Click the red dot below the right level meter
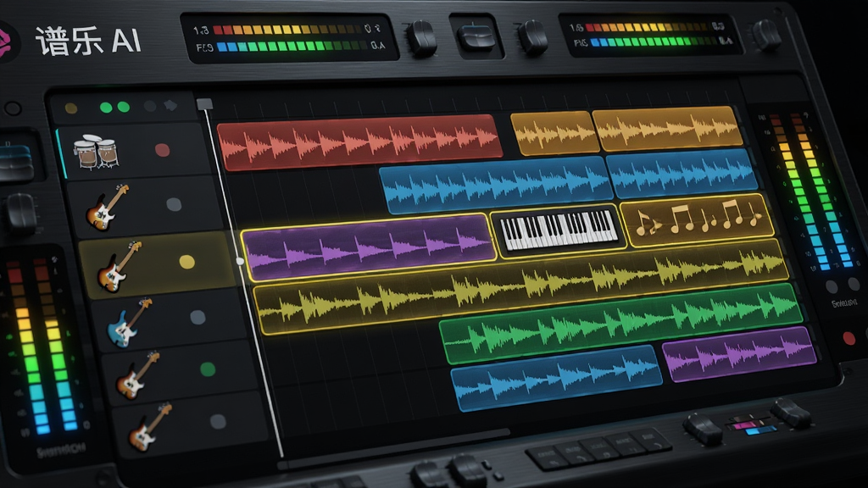Screen dimensions: 868x488 849,337
